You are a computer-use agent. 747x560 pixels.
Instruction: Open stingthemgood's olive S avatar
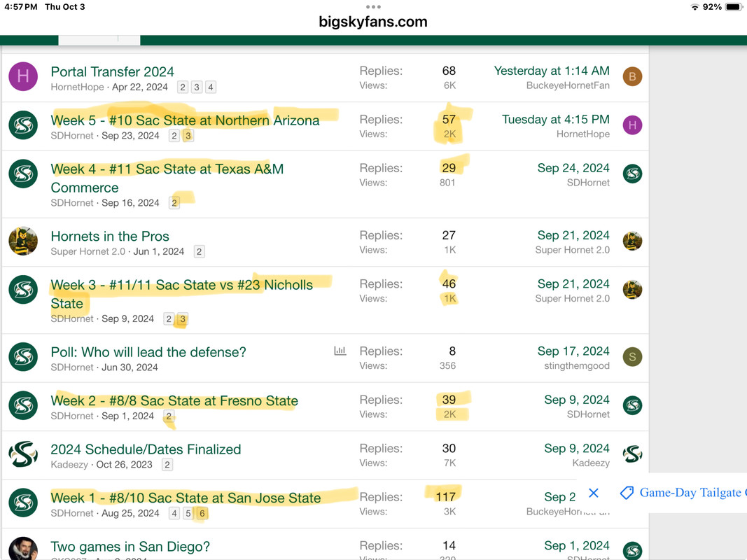pos(632,357)
